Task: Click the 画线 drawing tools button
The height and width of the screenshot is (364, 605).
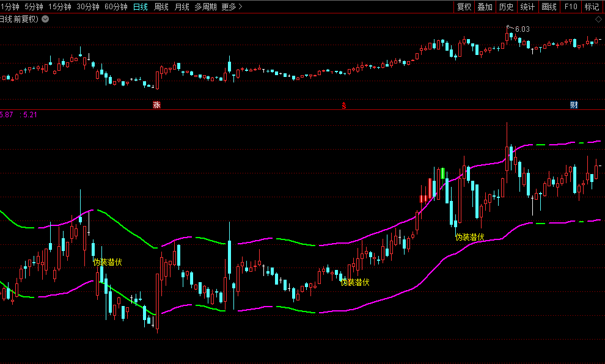Action: (x=549, y=7)
